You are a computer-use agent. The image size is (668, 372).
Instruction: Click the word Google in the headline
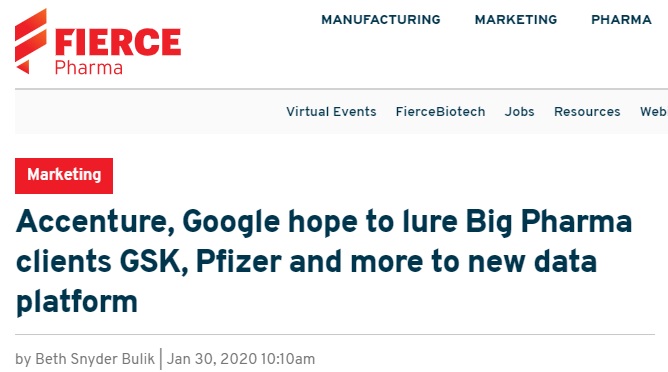coord(231,222)
